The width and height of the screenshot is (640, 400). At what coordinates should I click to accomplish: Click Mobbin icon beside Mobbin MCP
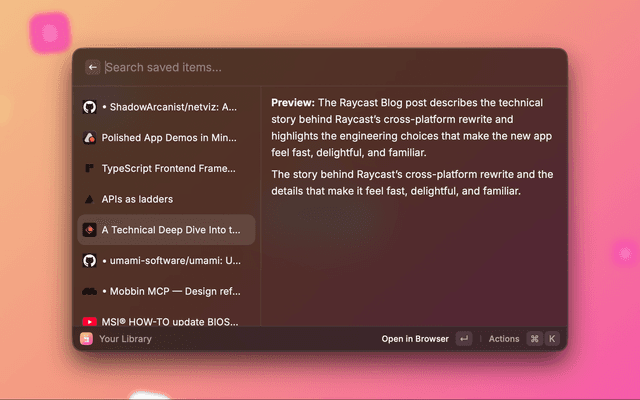89,291
